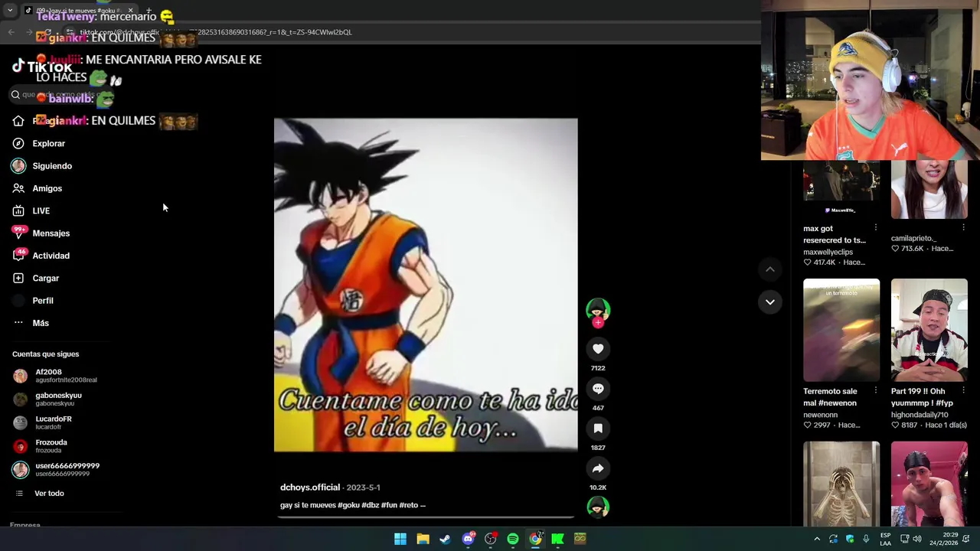Click the #reto hashtag
The width and height of the screenshot is (980, 551).
tap(408, 505)
